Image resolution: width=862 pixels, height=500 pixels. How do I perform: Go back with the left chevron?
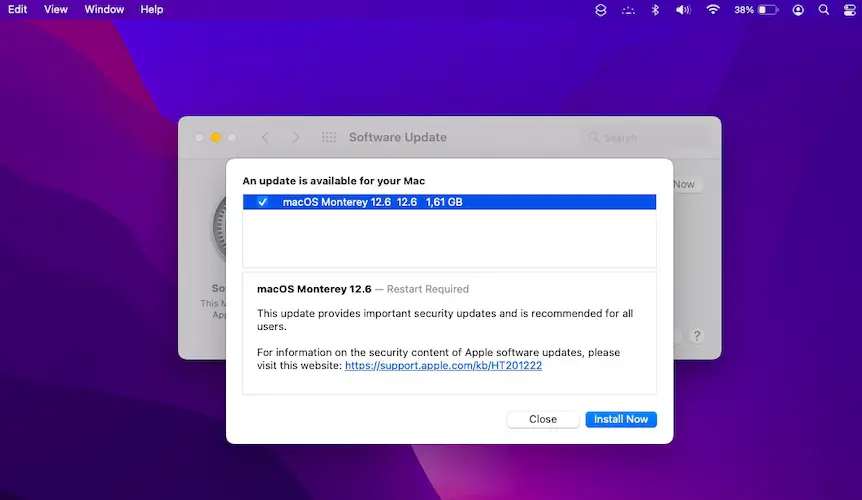point(265,137)
